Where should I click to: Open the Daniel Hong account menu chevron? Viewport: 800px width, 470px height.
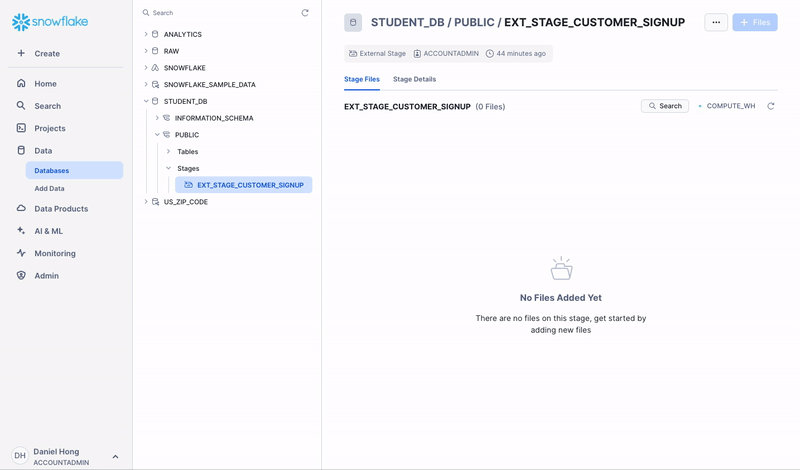[115, 457]
